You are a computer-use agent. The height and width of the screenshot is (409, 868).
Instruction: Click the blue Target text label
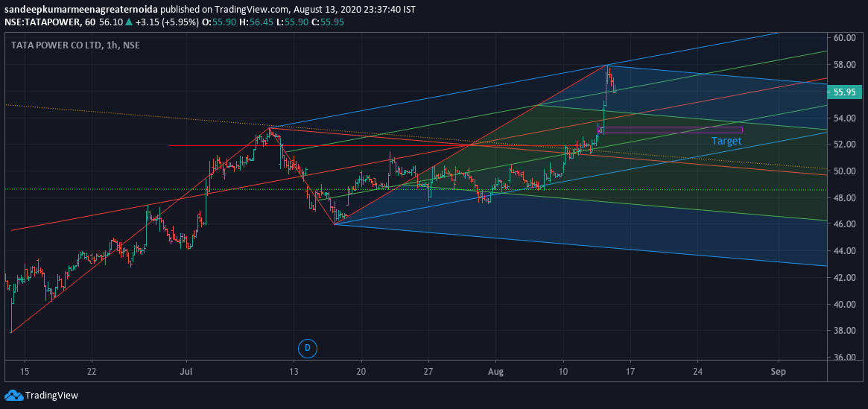[726, 141]
